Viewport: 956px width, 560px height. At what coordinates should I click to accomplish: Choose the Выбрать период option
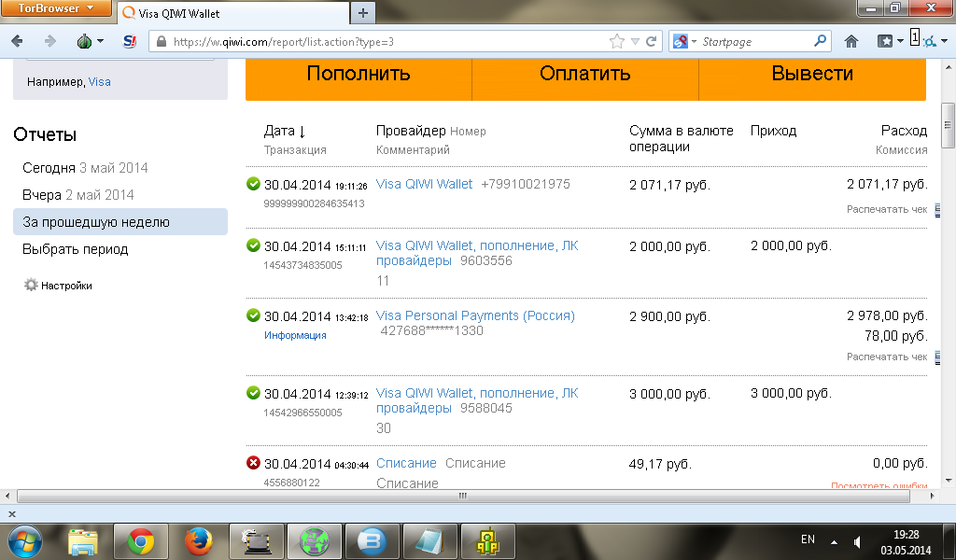pyautogui.click(x=75, y=249)
